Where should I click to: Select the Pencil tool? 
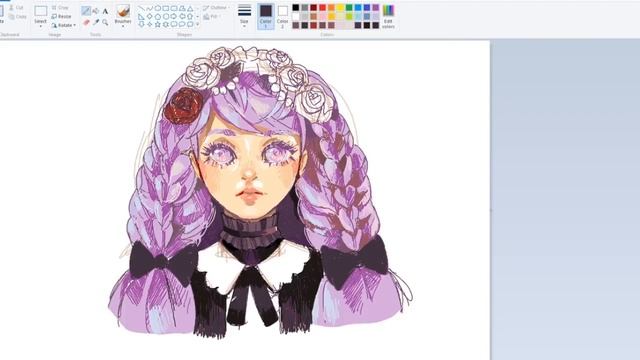86,11
